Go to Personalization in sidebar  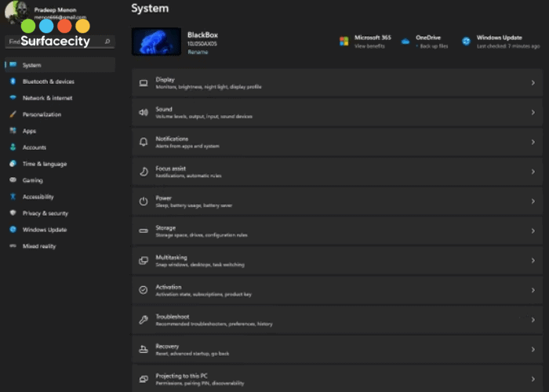(x=42, y=114)
